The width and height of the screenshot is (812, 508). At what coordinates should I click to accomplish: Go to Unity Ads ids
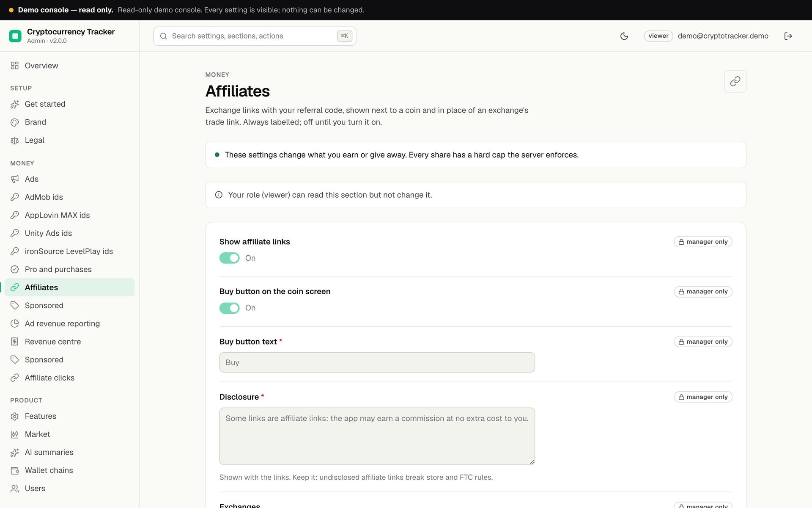point(70,233)
